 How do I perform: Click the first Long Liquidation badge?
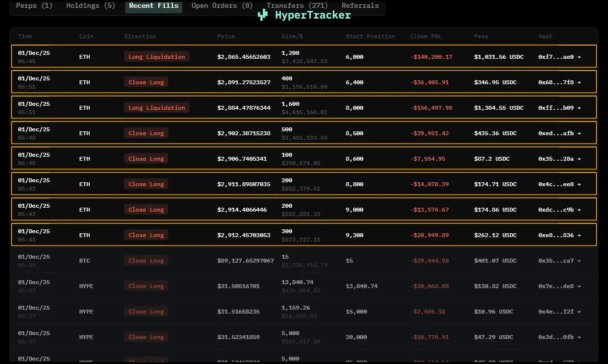[156, 57]
